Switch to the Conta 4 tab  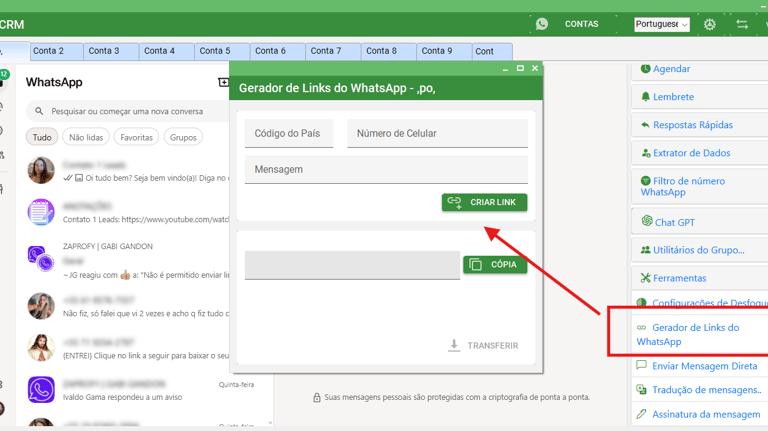coord(167,51)
